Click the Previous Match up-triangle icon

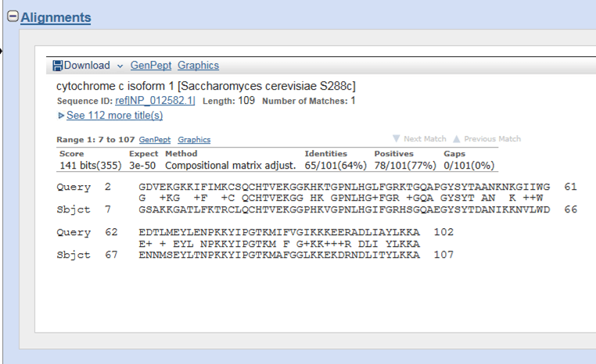point(457,139)
